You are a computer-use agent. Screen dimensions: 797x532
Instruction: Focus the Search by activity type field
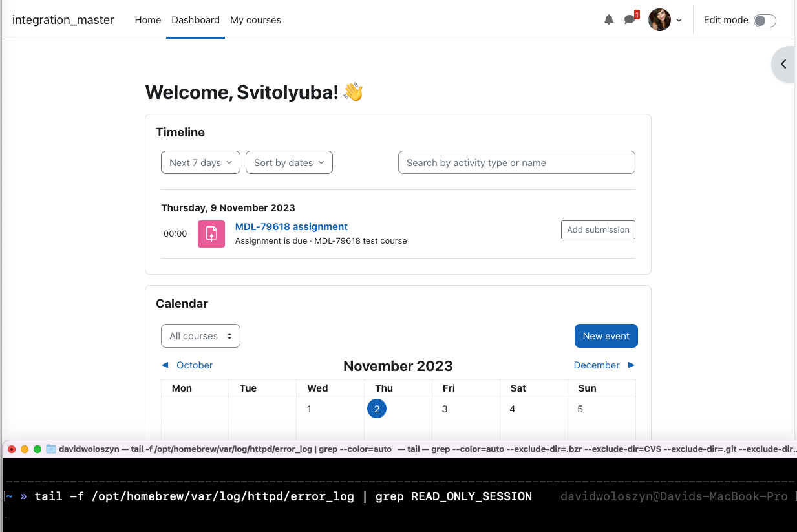516,163
